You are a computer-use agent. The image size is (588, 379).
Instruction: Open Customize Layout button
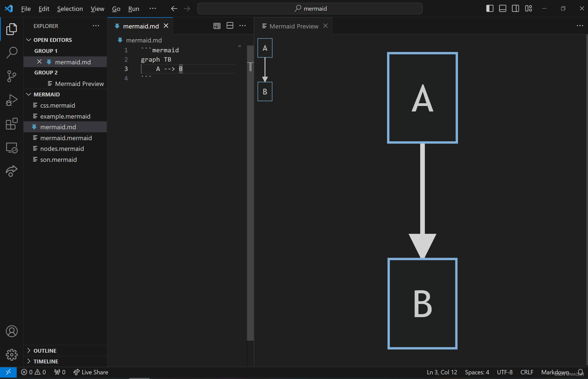528,8
